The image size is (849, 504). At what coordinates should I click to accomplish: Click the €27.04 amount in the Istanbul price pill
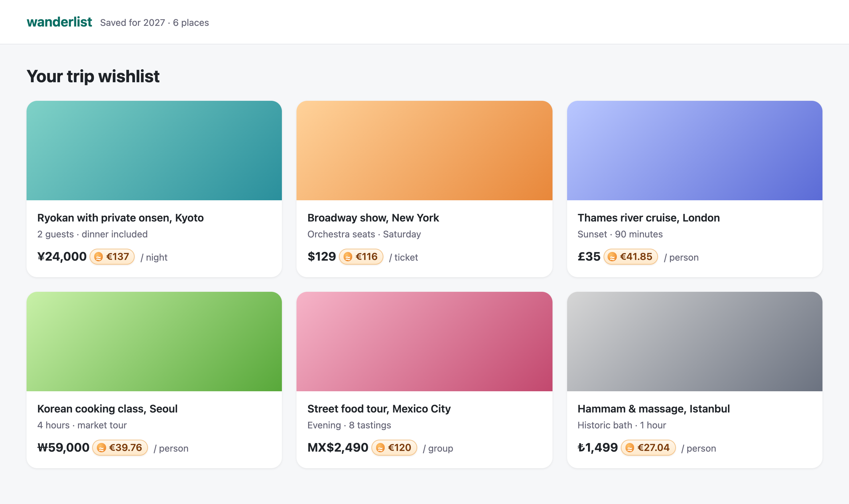(653, 447)
